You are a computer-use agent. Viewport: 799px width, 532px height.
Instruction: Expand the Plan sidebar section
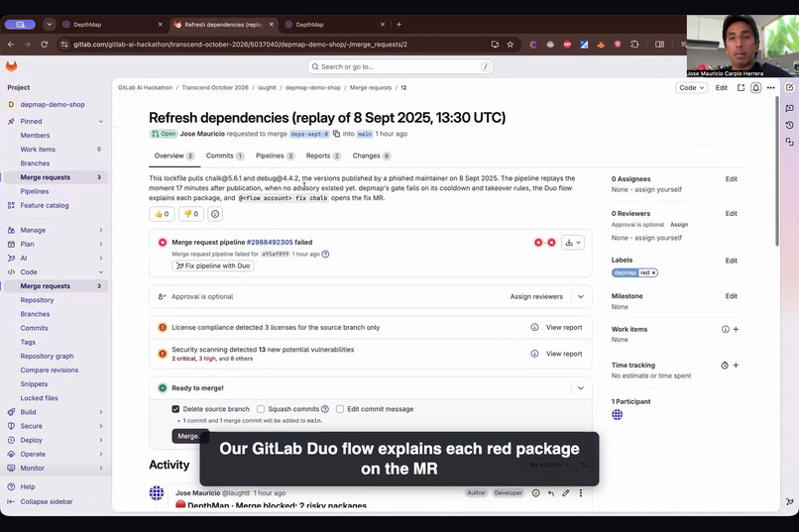[x=101, y=244]
